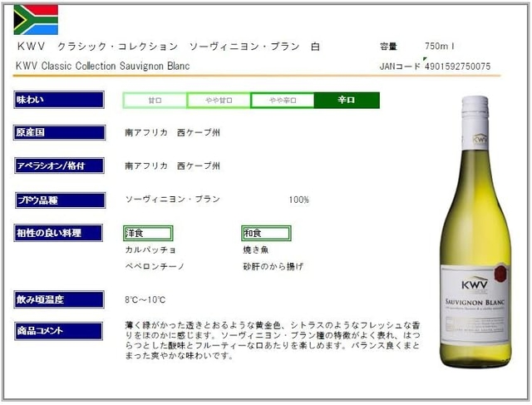Select the やや辛口 taste scale cell
The width and height of the screenshot is (532, 405).
(x=283, y=101)
